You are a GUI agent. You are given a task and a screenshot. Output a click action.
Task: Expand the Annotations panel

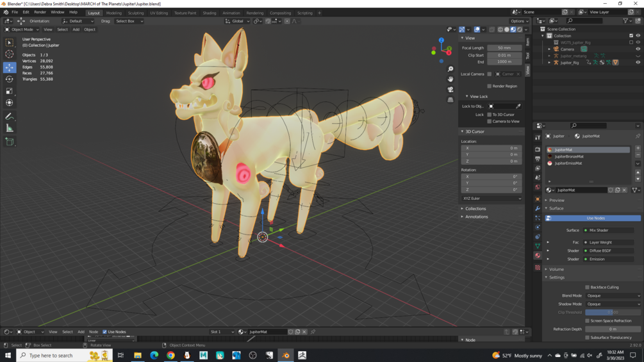(x=476, y=217)
